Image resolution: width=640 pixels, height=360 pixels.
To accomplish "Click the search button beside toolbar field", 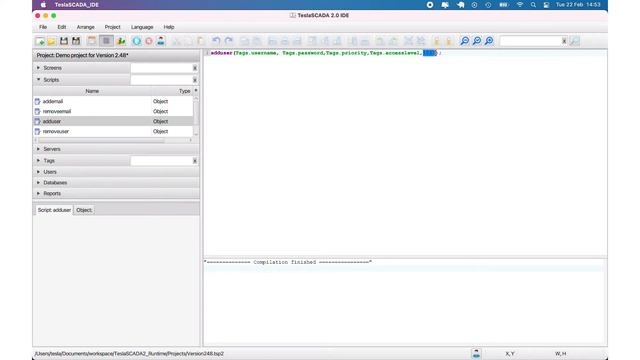I will [575, 41].
